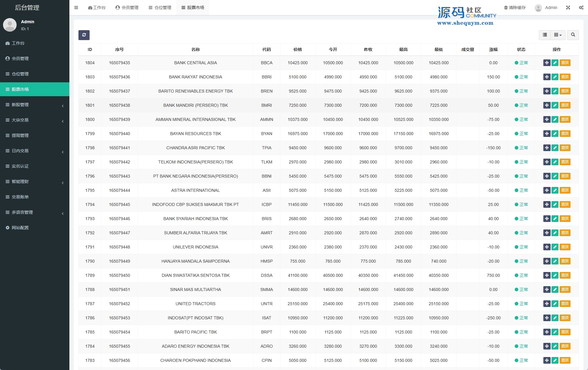Open the table search icon
The height and width of the screenshot is (370, 588).
tap(573, 35)
